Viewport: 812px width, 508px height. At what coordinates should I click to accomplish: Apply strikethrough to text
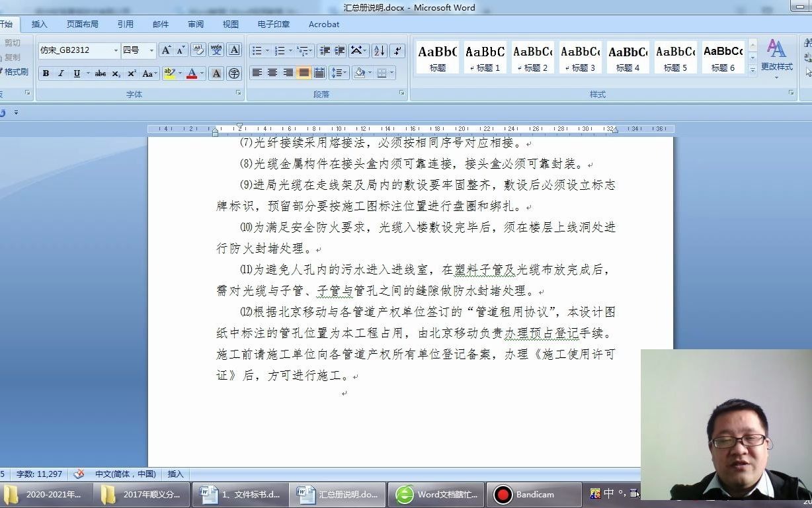(x=101, y=73)
